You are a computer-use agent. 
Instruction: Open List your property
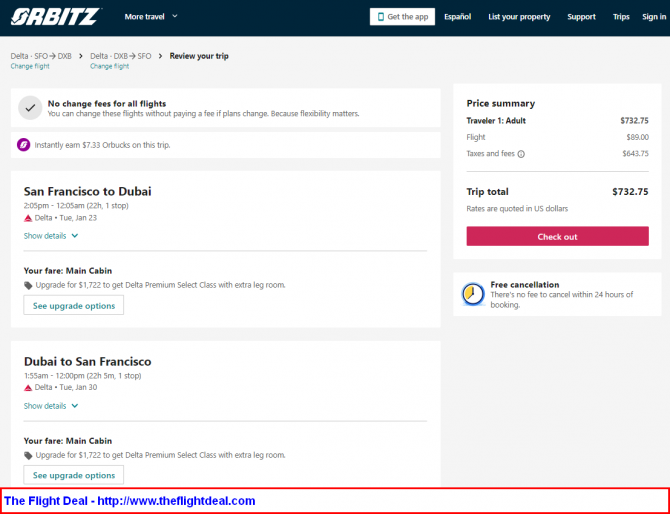click(519, 17)
